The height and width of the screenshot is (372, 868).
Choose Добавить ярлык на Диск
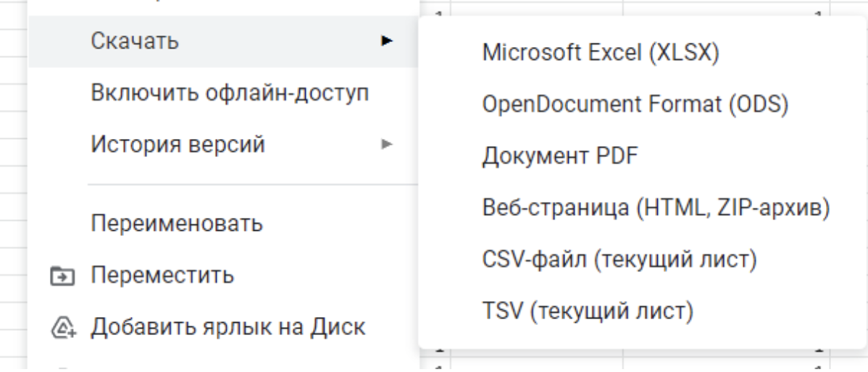223,326
